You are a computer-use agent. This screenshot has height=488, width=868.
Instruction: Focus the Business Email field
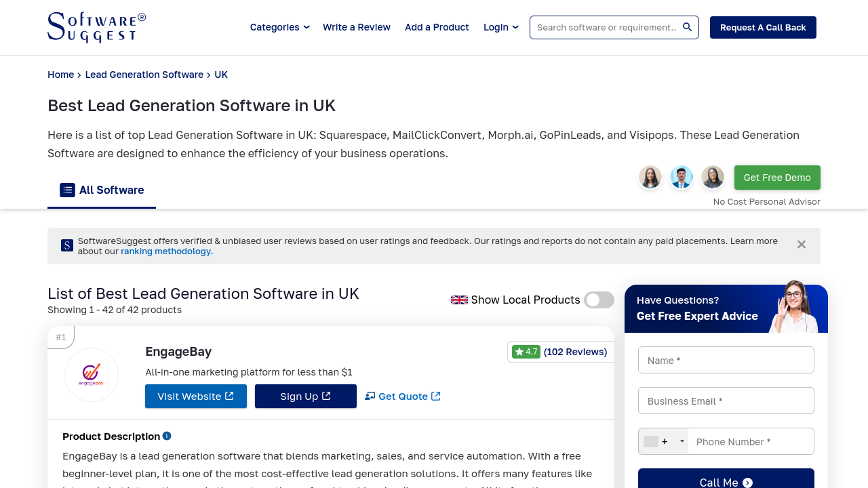pos(726,401)
